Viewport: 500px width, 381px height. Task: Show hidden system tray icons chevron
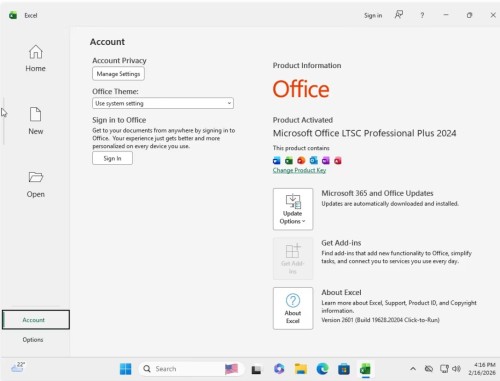pos(413,369)
